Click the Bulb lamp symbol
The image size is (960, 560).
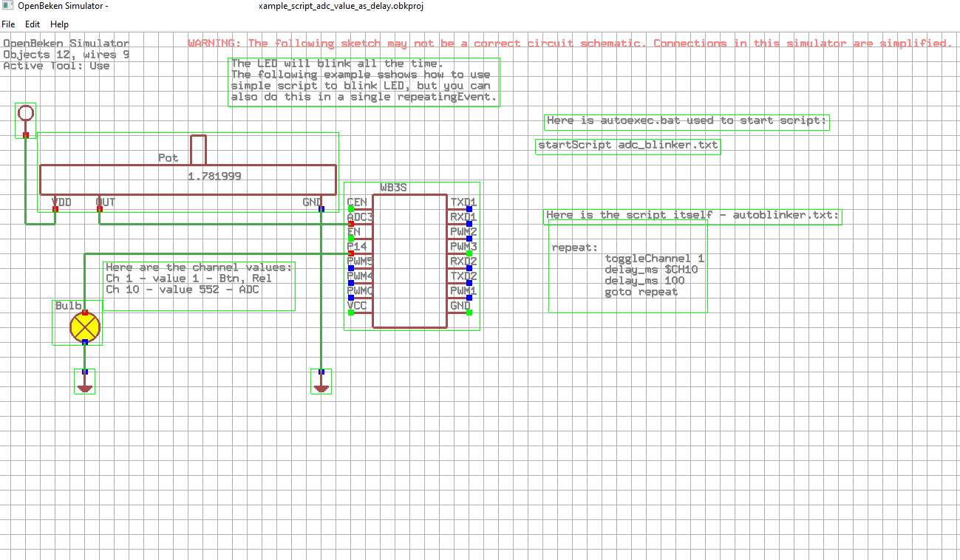(x=85, y=327)
